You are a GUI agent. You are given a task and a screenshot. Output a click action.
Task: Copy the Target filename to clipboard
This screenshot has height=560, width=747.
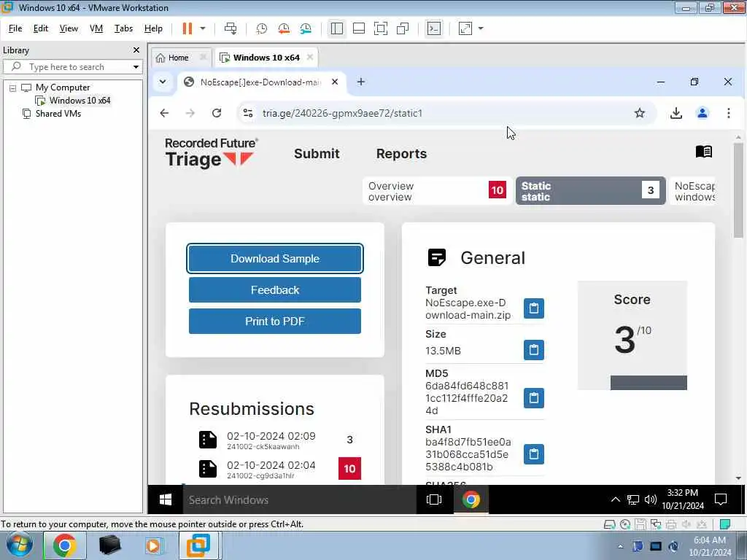tap(533, 308)
